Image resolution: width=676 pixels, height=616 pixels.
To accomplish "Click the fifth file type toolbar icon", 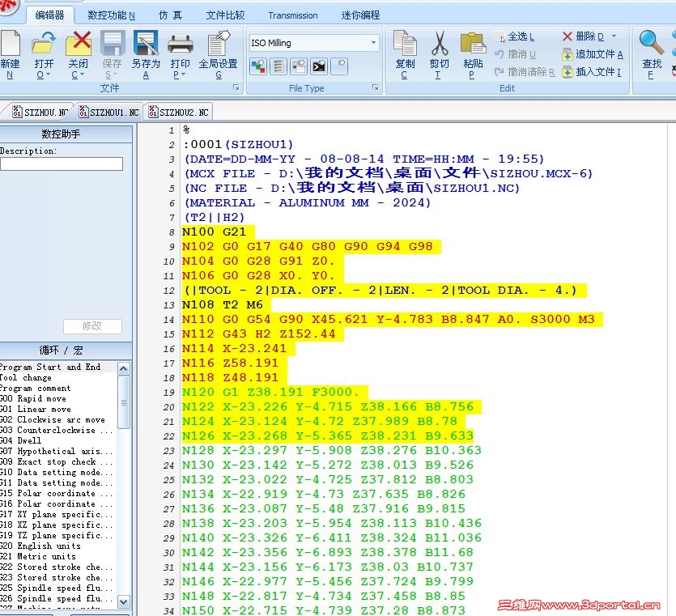I will click(340, 66).
